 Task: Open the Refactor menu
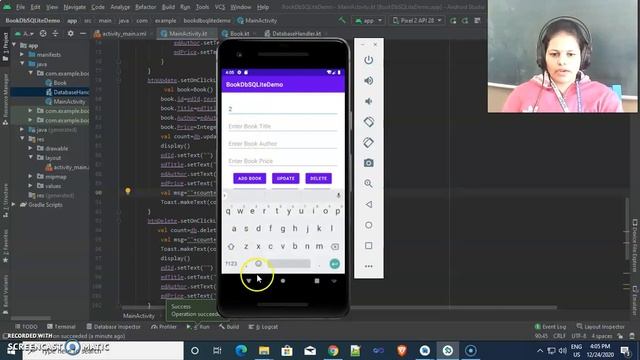(x=145, y=7)
